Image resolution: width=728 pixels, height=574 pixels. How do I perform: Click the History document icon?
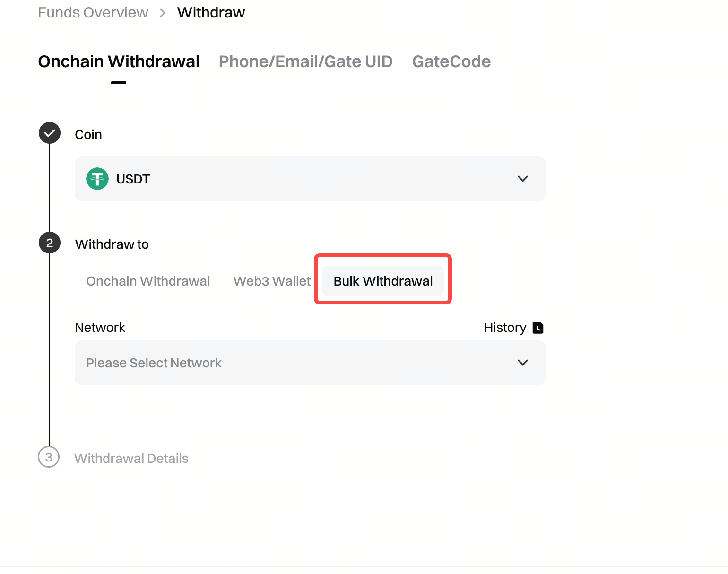click(x=538, y=328)
